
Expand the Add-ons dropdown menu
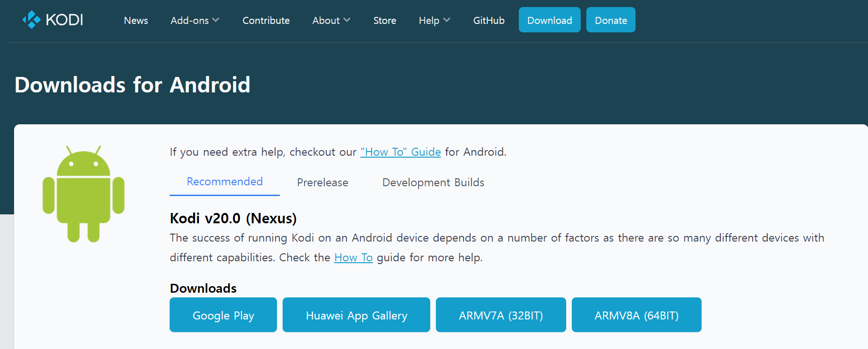pos(195,21)
